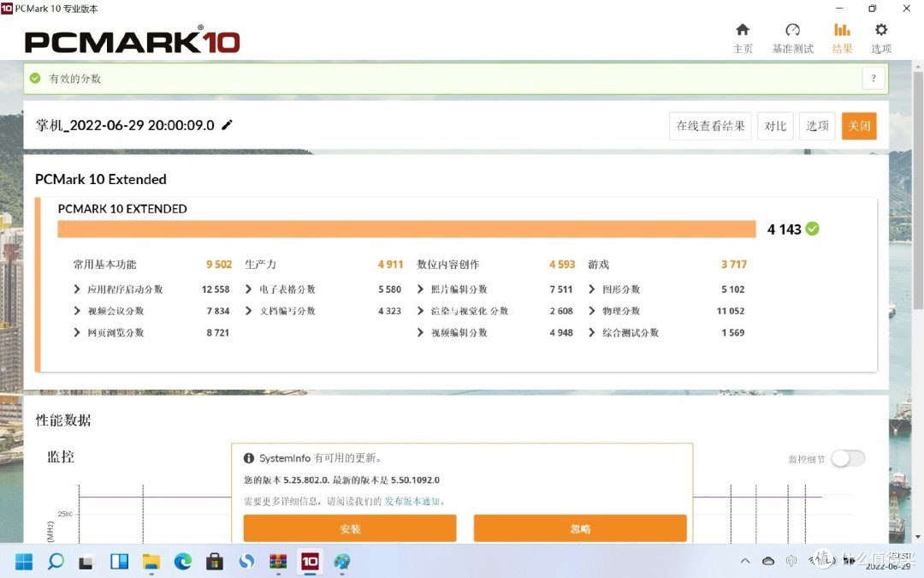Image resolution: width=924 pixels, height=578 pixels.
Task: Expand 视频编辑分数 row
Action: click(420, 332)
